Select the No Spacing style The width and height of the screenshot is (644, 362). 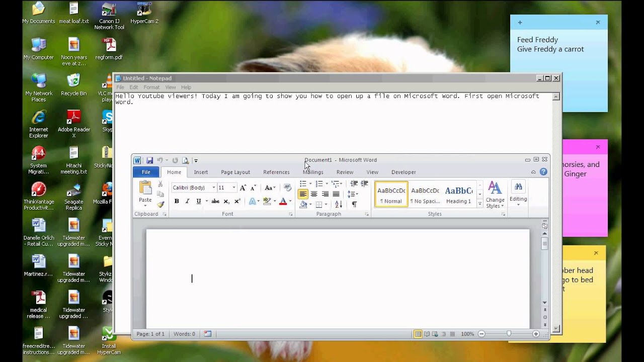point(425,194)
